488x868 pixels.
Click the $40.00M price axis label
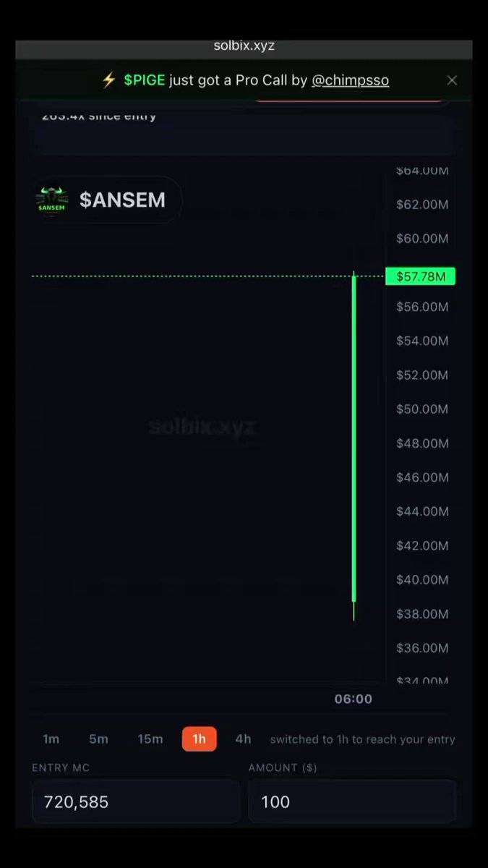(422, 580)
